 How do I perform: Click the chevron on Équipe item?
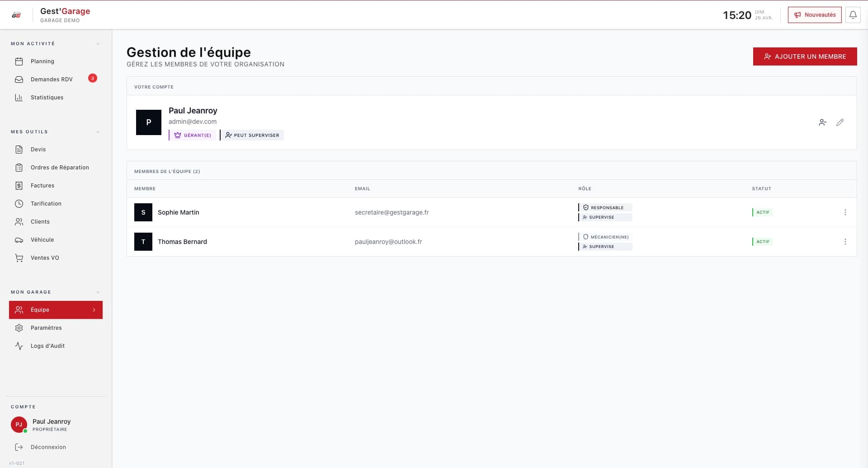point(94,310)
